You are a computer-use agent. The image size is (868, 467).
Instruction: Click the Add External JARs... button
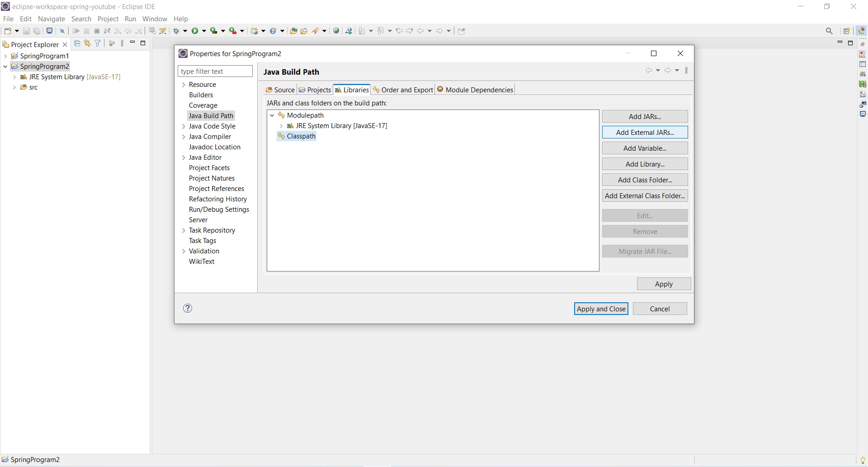point(645,132)
